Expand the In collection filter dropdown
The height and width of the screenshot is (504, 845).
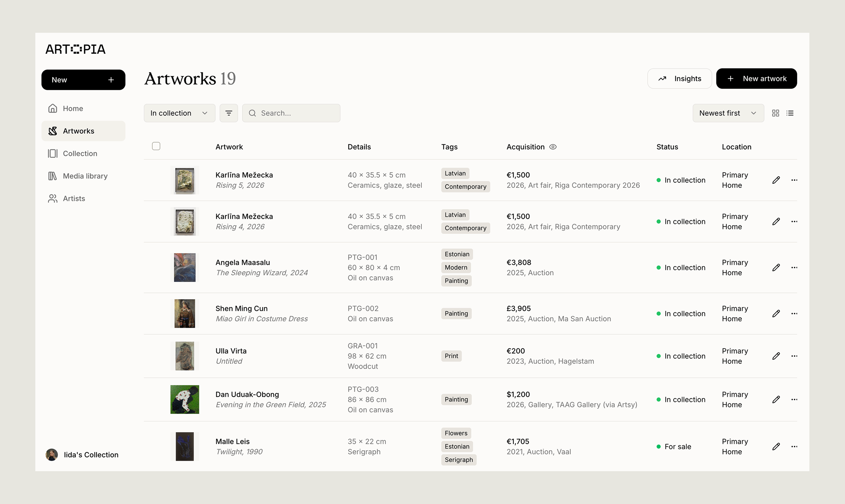[x=179, y=113]
